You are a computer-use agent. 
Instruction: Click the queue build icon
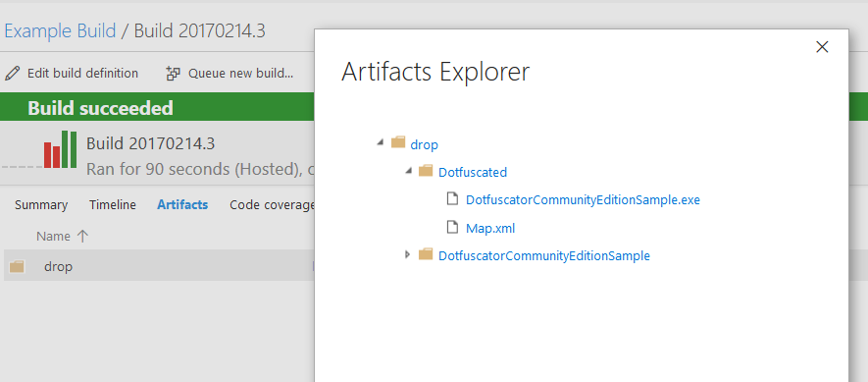click(x=174, y=74)
